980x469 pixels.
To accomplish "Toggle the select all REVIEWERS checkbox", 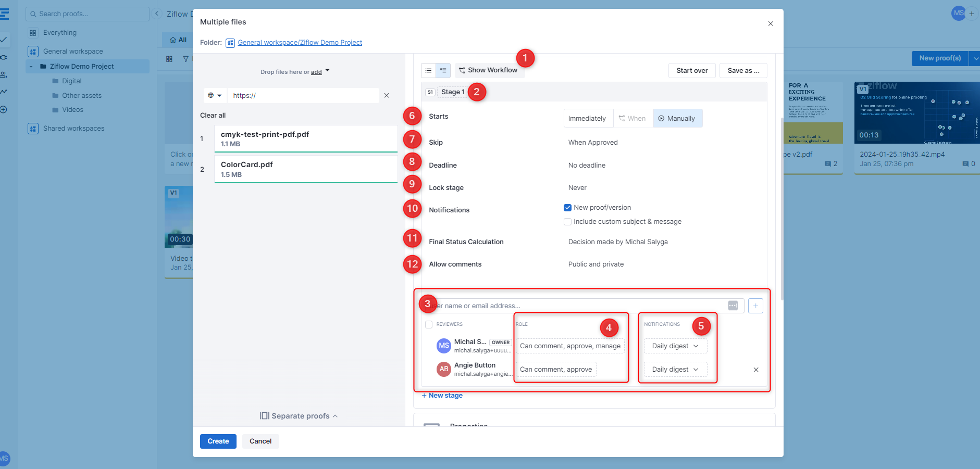I will 429,325.
